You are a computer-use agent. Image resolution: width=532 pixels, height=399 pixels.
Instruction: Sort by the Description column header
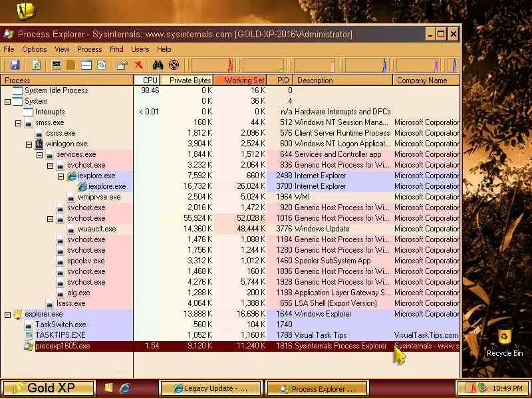click(x=342, y=80)
